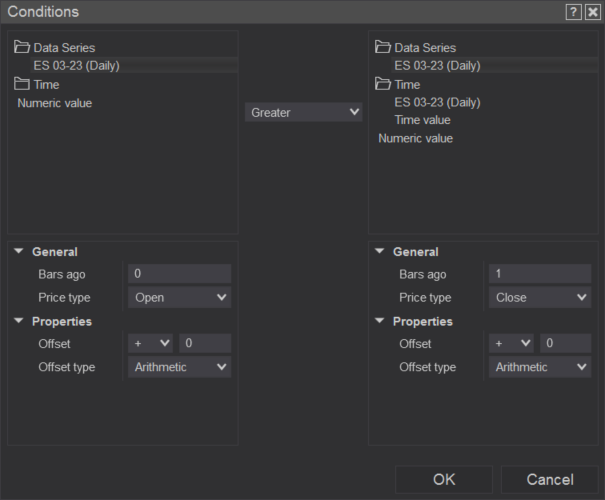Open the help question mark button

(x=573, y=12)
